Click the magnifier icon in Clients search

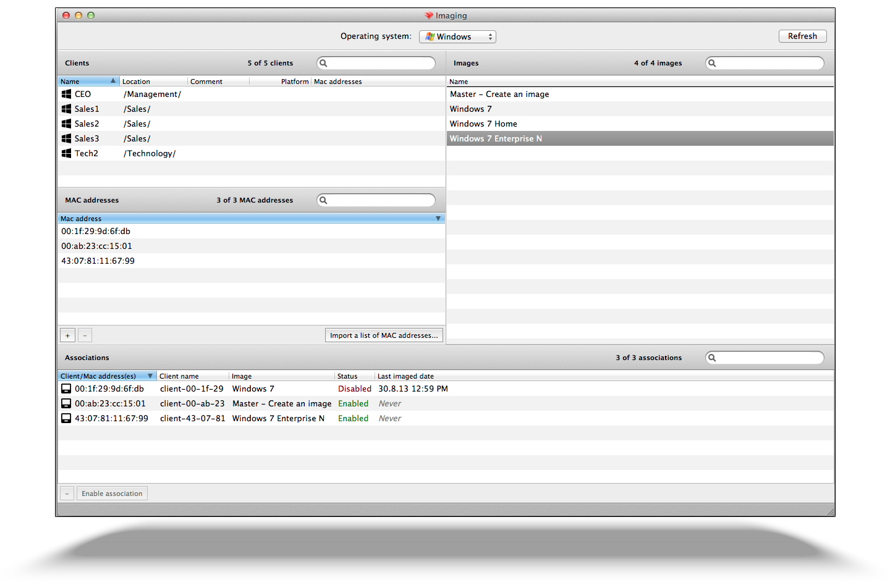323,63
